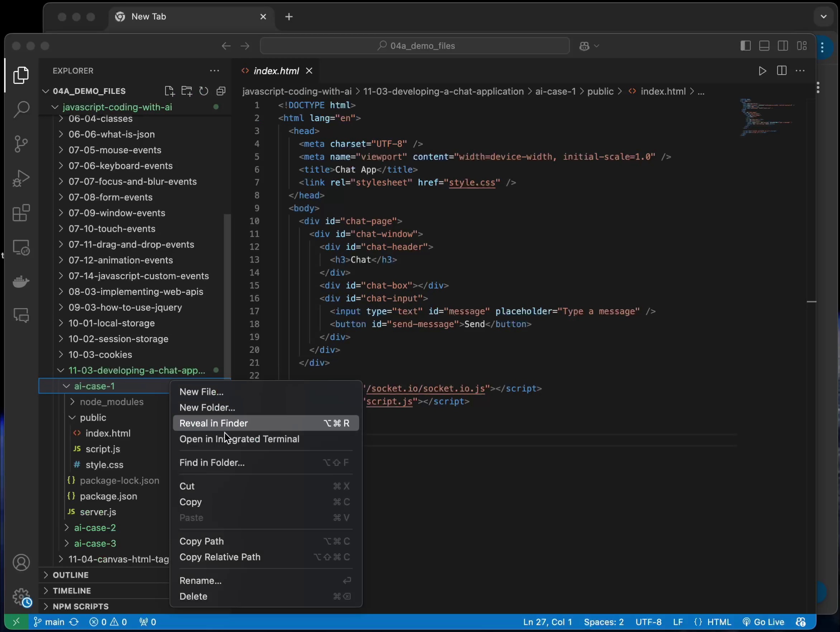Open script.js in the explorer
Screen dimensions: 840x632
(x=103, y=449)
